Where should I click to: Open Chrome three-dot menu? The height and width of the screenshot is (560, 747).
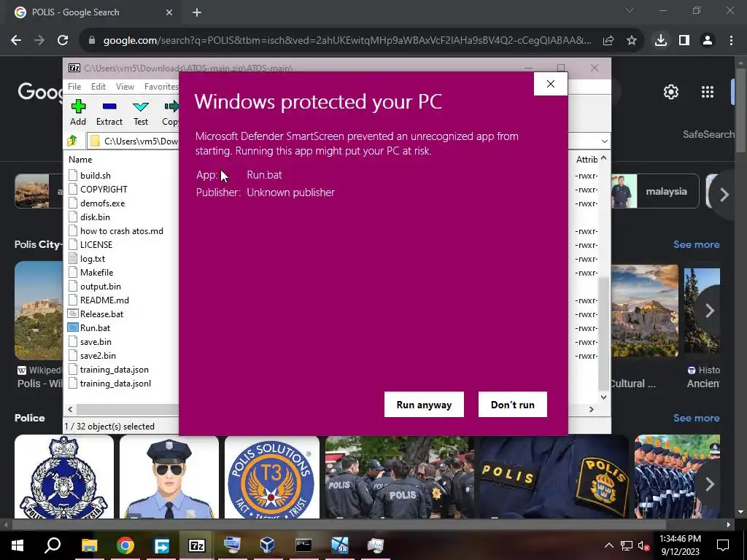(731, 41)
